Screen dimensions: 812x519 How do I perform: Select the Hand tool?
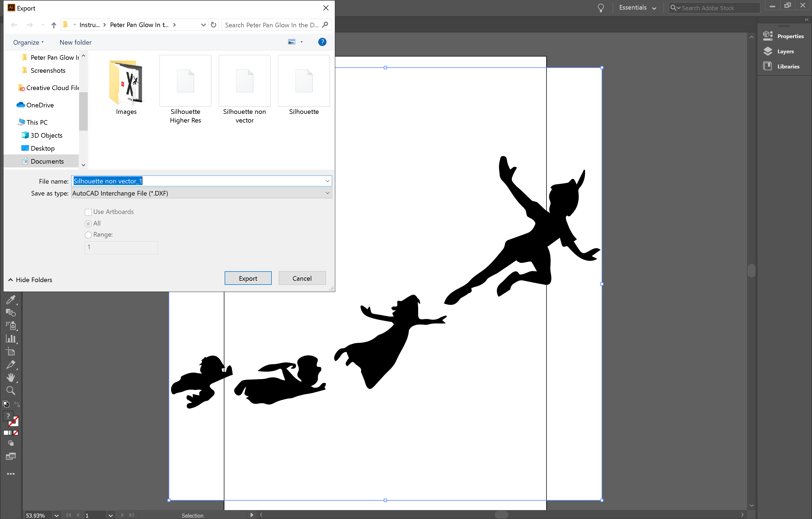[x=11, y=377]
